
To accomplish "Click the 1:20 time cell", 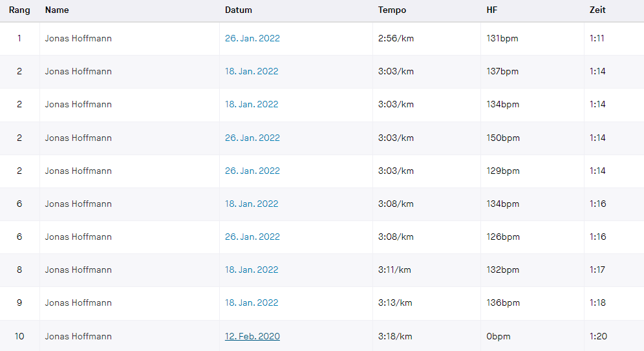I will [x=598, y=336].
